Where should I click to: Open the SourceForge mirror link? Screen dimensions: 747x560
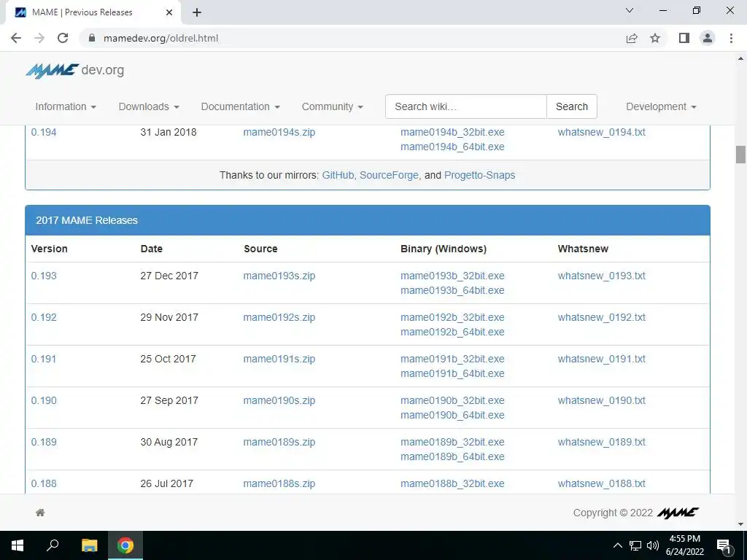coord(390,175)
